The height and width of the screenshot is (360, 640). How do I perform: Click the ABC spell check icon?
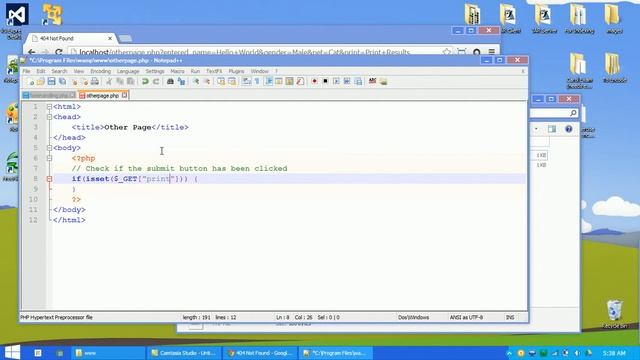coord(372,82)
